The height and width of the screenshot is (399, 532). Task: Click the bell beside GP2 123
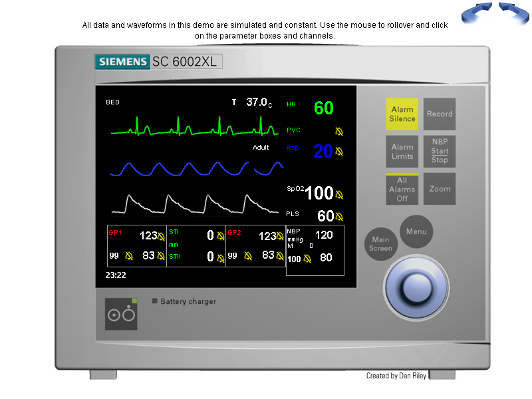click(x=280, y=236)
